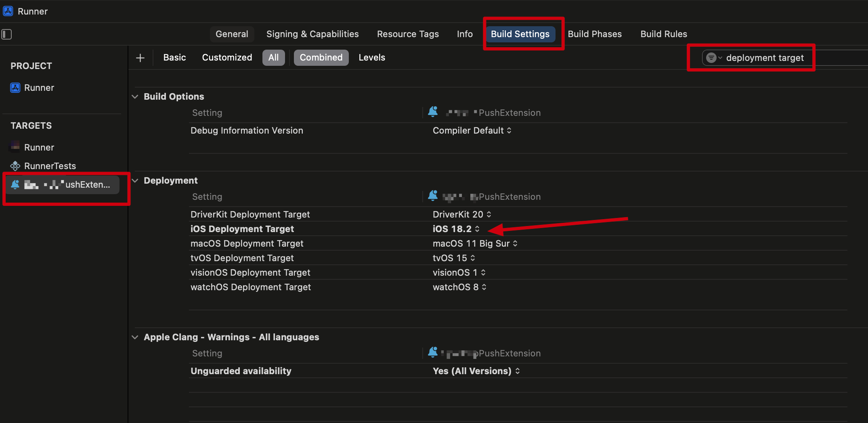Select the iOS Deployment Target setting
Screen dimensions: 868x423
tap(242, 229)
